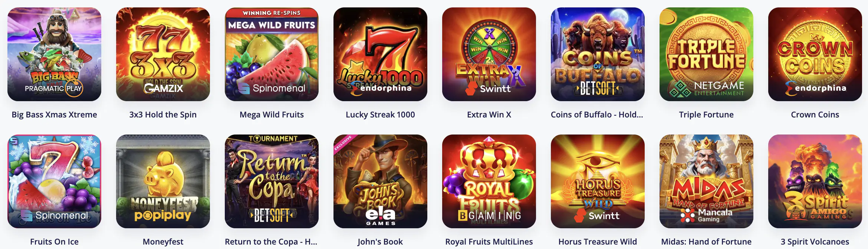Click the Moneyfest golden pig tile
This screenshot has height=249, width=868.
click(x=163, y=181)
